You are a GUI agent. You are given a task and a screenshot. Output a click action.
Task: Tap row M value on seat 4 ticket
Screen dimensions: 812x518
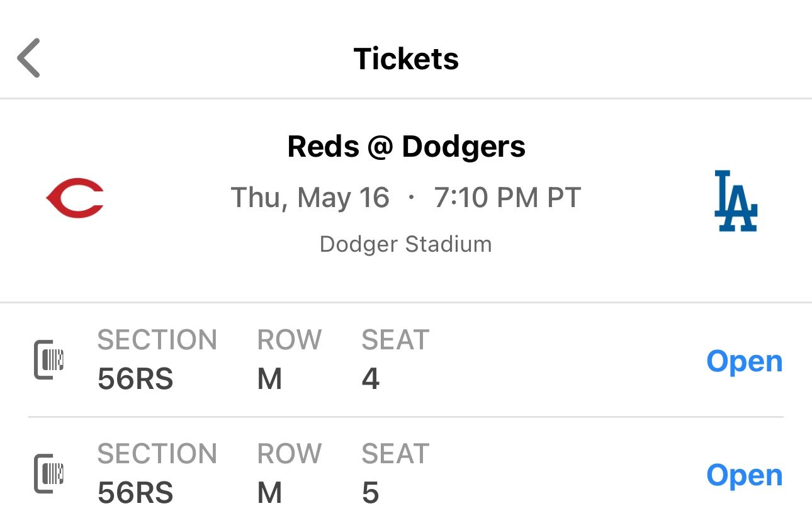pyautogui.click(x=269, y=379)
